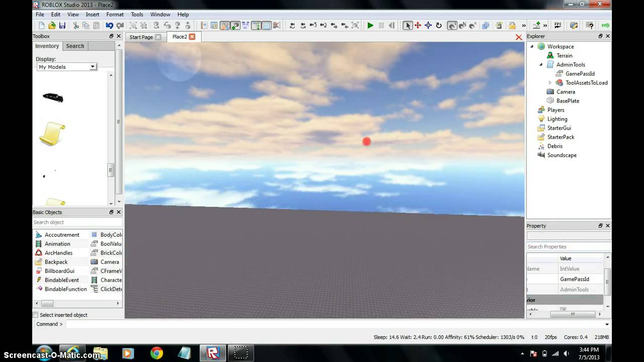Open the Command bar history dropdown

point(607,324)
